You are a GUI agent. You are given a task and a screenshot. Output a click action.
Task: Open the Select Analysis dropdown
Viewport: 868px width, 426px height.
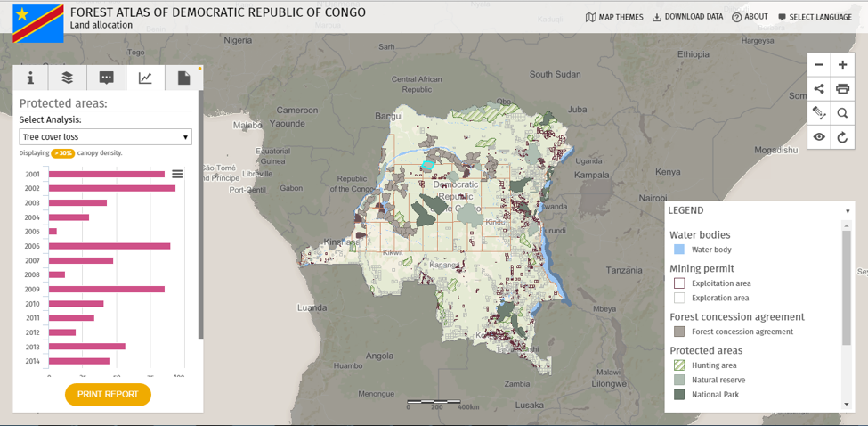105,137
